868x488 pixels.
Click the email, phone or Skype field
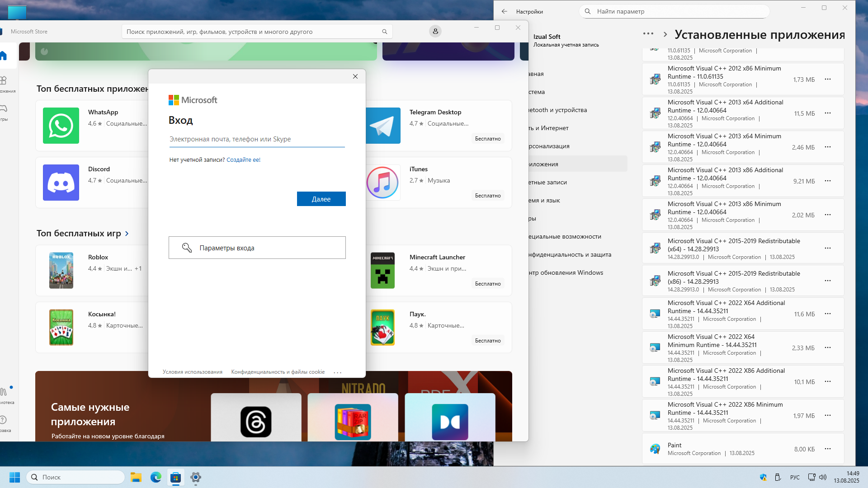point(257,139)
